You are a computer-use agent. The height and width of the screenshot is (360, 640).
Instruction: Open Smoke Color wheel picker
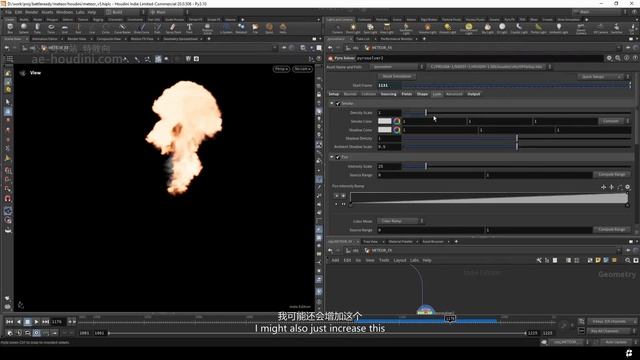(x=397, y=121)
